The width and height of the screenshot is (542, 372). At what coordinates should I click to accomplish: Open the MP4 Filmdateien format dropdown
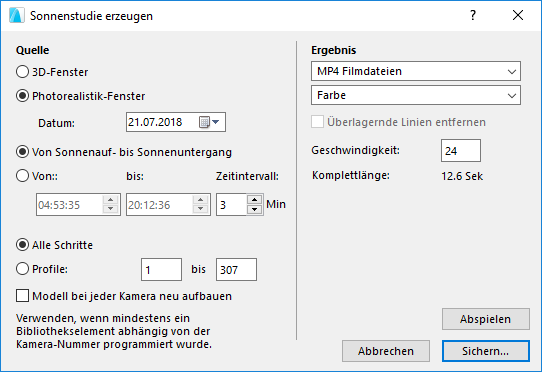tap(416, 71)
